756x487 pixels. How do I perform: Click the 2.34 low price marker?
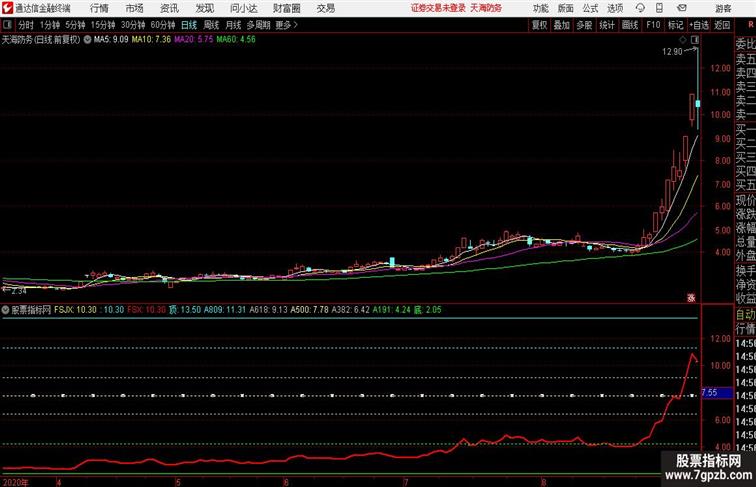tap(18, 291)
